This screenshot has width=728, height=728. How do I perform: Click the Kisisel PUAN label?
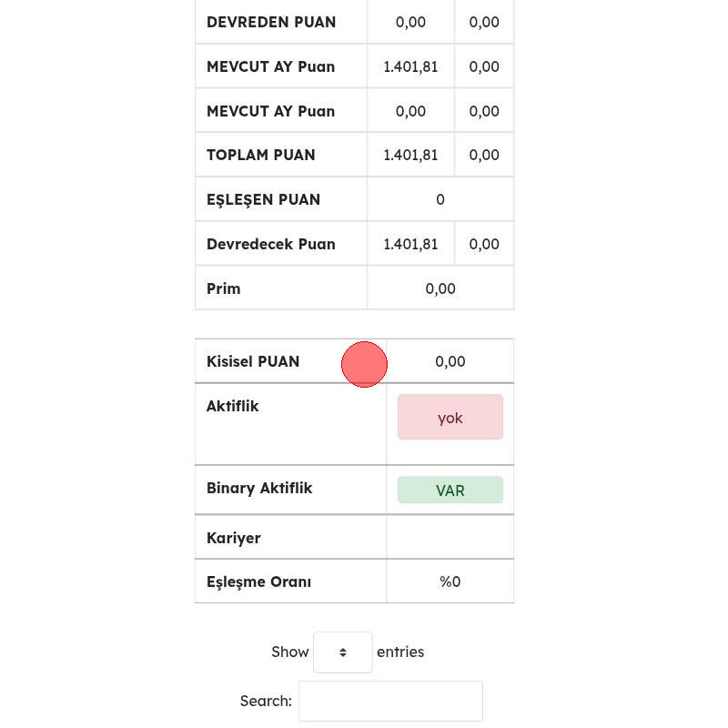[x=253, y=361]
